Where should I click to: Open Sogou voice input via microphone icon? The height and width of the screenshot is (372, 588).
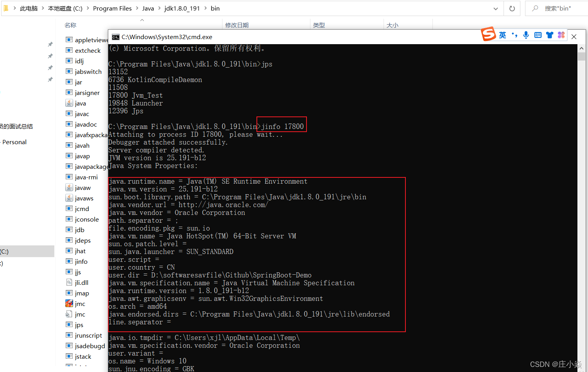526,35
